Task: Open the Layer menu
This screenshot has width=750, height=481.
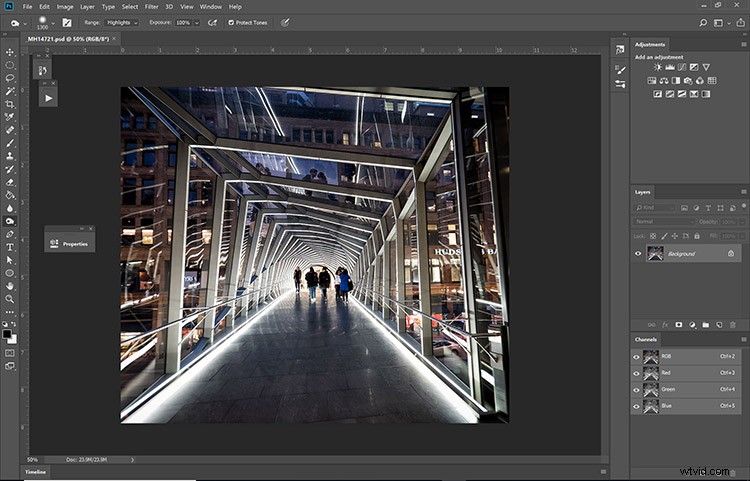Action: pos(87,7)
